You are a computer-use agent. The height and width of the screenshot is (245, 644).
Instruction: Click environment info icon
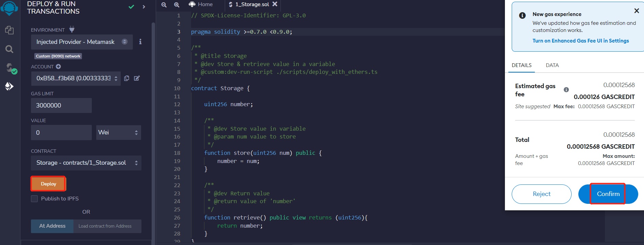[140, 42]
